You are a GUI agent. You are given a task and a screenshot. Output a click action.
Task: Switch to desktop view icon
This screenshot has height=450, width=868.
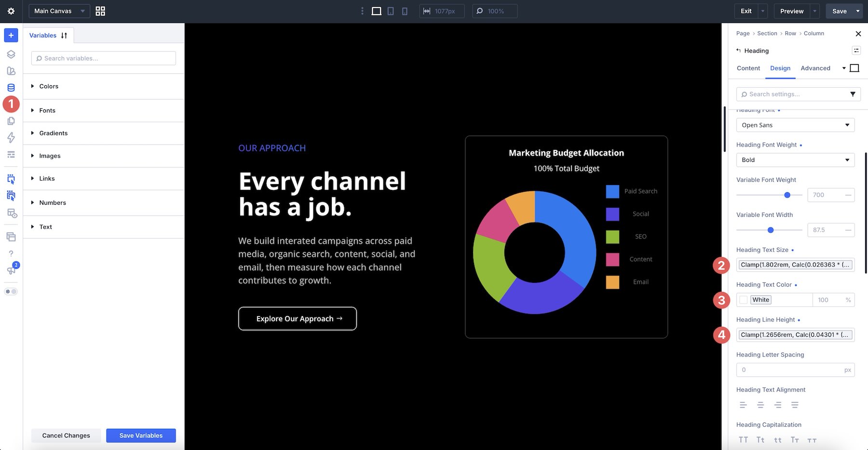click(x=377, y=11)
